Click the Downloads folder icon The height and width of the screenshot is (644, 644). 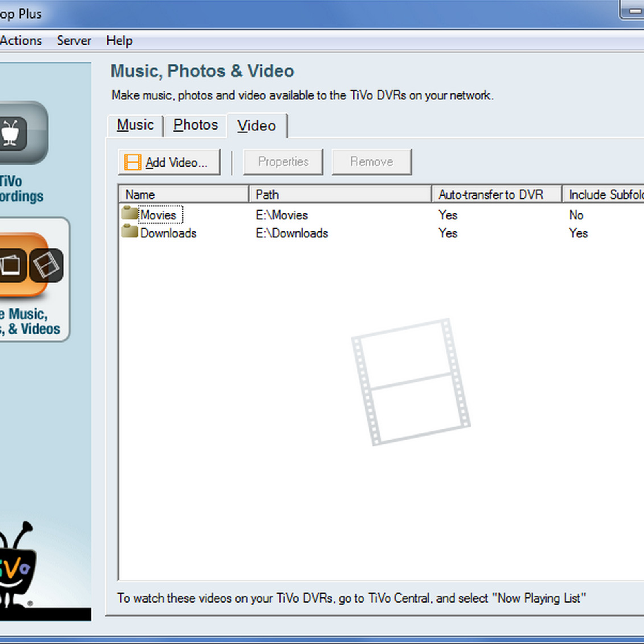pyautogui.click(x=130, y=231)
